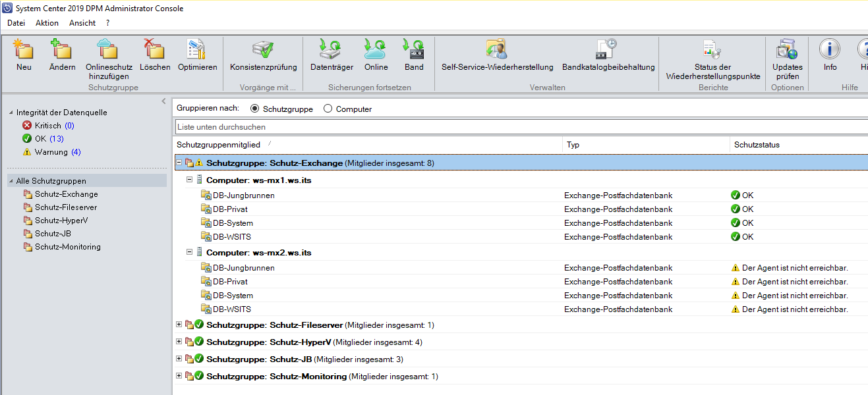Select Schutz-JB in the sidebar
The image size is (868, 395).
pos(53,234)
